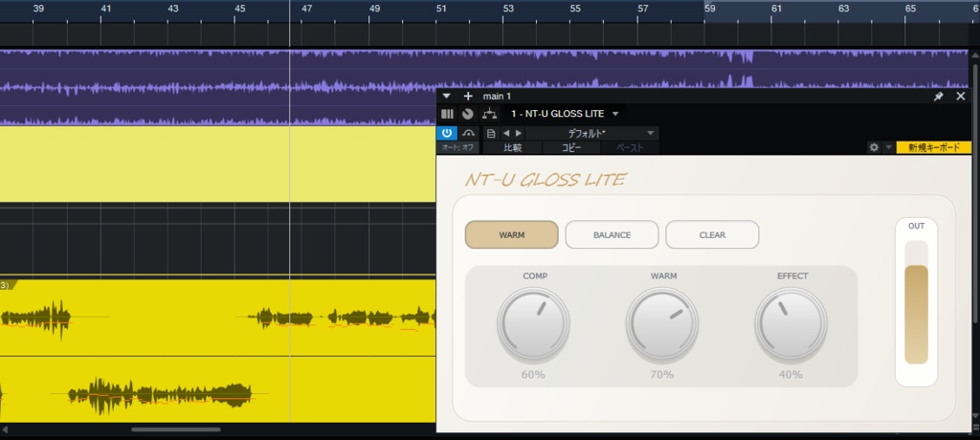Click bar 61 on the timeline ruler

pos(776,9)
